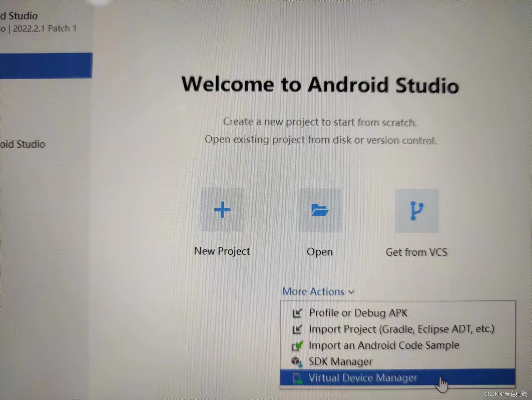Toggle the More Actions chevron arrow
The image size is (532, 400).
351,292
